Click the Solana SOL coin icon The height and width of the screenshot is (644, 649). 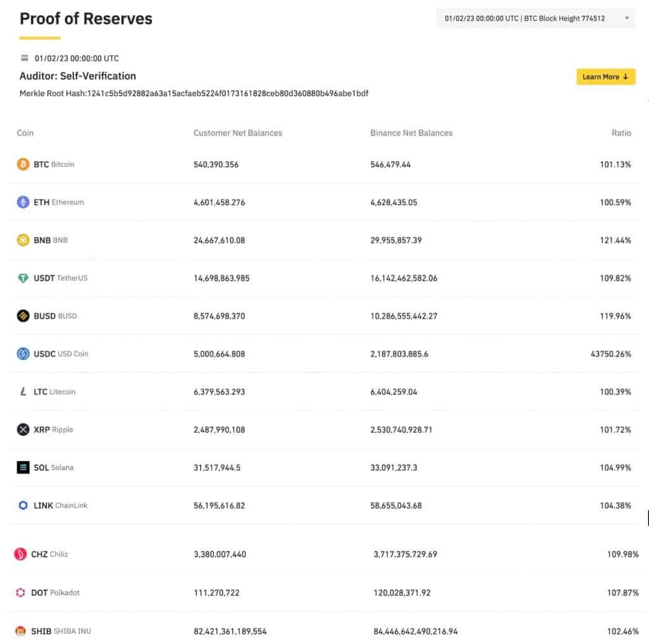tap(23, 468)
